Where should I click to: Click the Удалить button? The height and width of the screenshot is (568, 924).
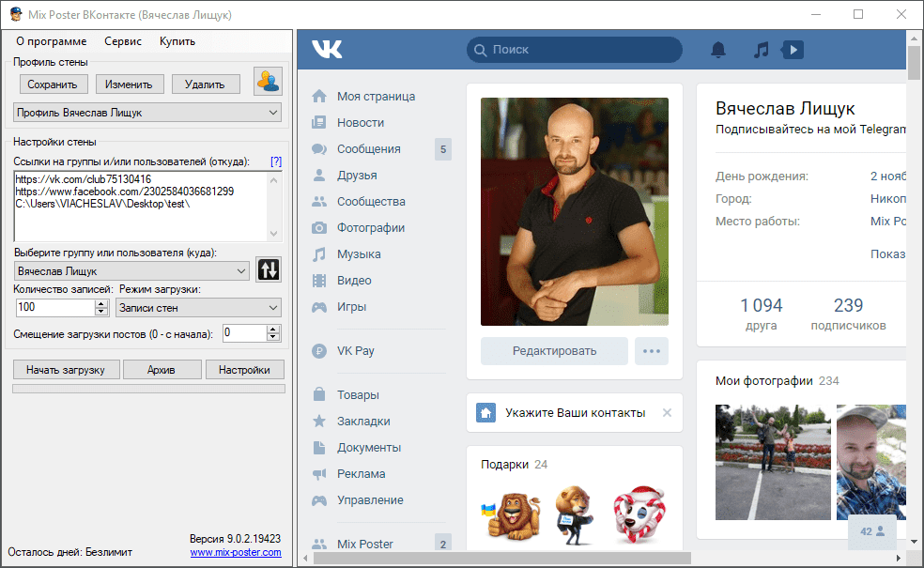tap(206, 84)
